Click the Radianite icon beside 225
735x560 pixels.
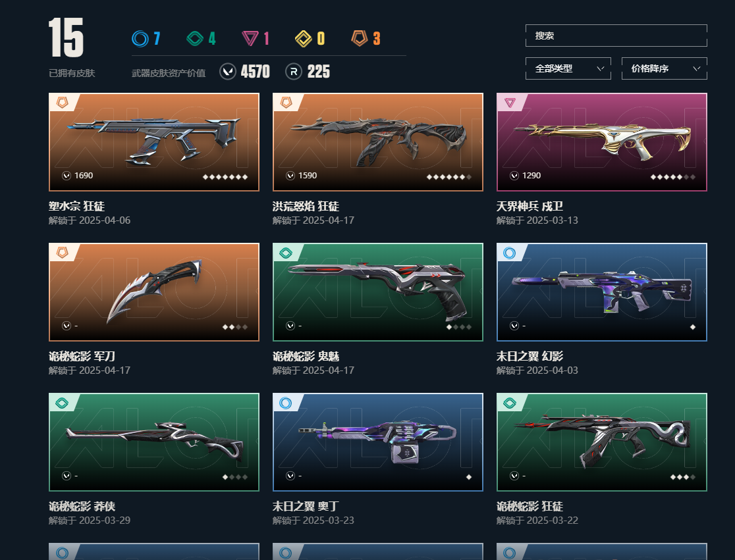tap(294, 72)
